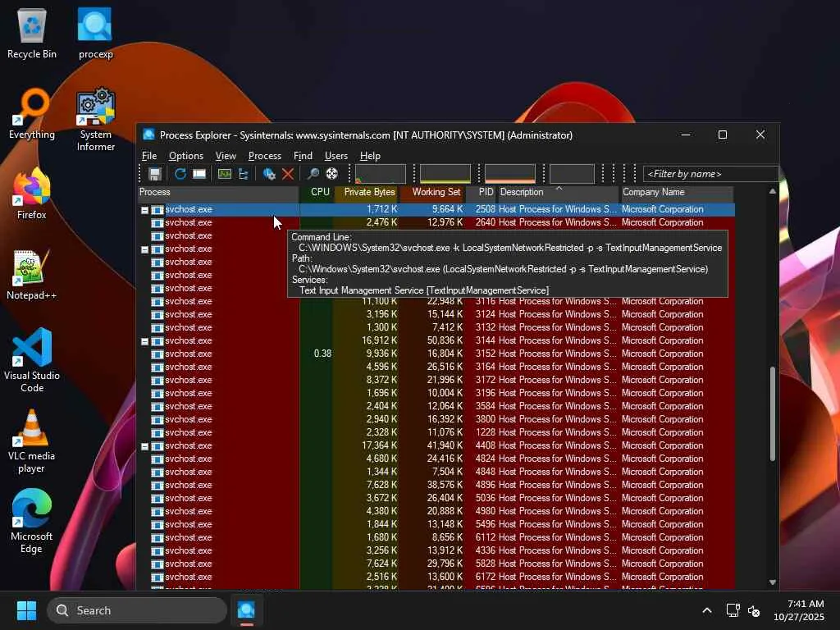Select the svchost.exe row with PID 6172
This screenshot has height=630, width=840.
[x=436, y=577]
